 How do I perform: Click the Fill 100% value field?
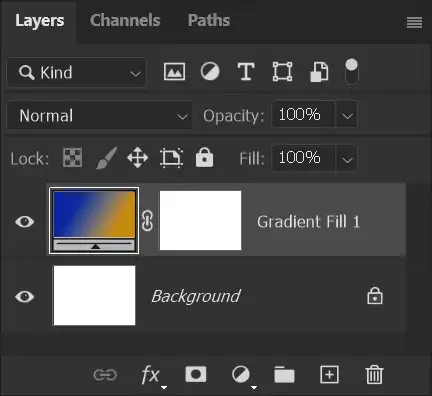point(304,158)
